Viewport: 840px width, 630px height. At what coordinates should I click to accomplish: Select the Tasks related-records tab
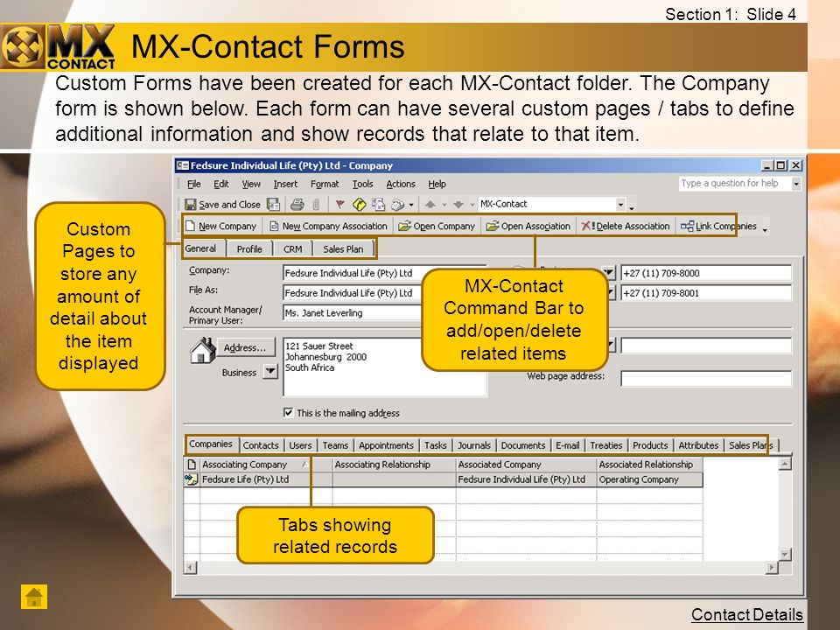point(436,445)
